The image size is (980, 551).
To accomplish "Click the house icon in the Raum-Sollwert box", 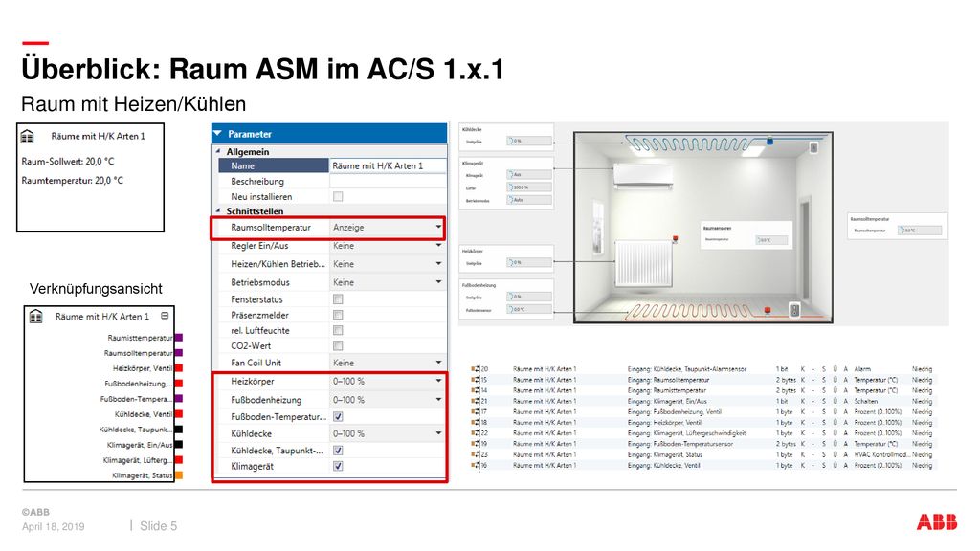I will pyautogui.click(x=27, y=136).
